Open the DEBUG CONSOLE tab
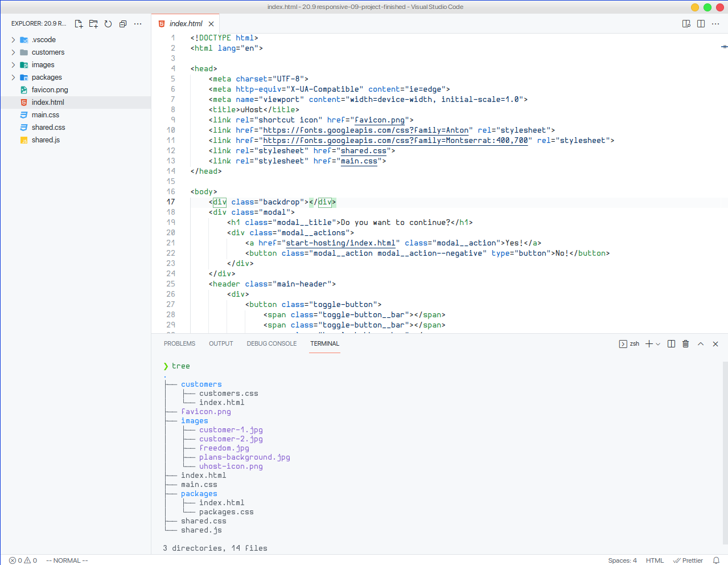Screen dimensions: 728x565 click(x=272, y=343)
